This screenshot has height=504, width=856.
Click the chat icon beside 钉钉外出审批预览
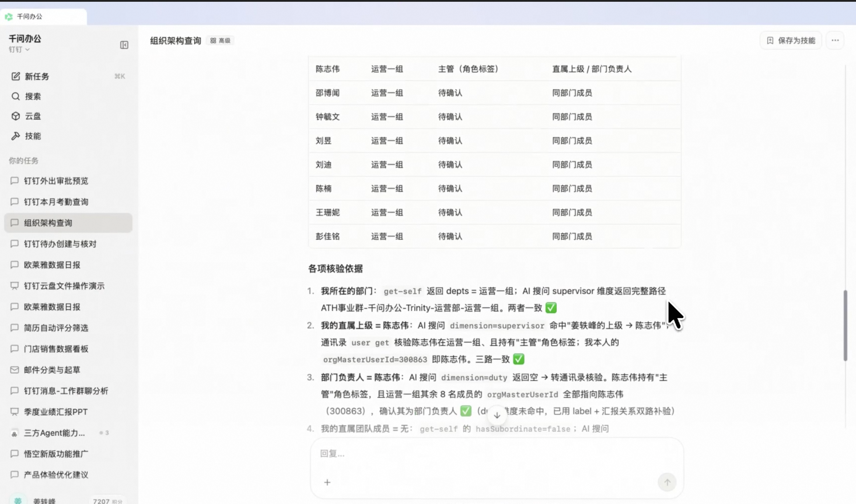pyautogui.click(x=14, y=181)
